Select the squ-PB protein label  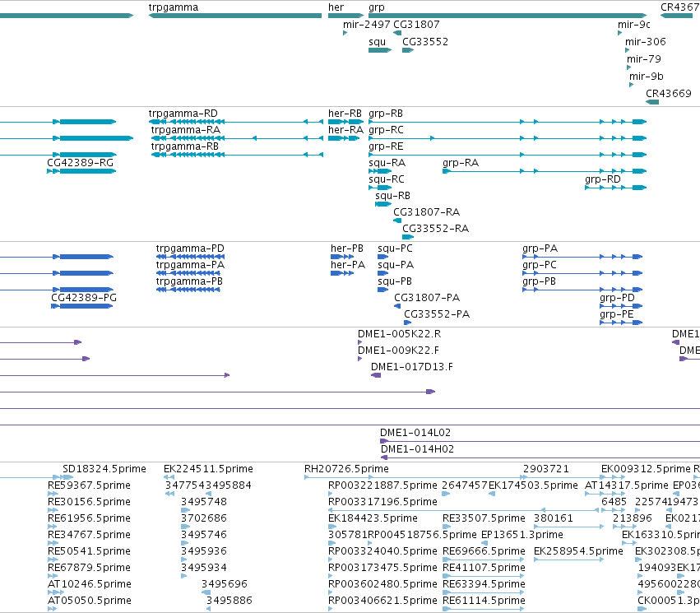click(x=395, y=281)
